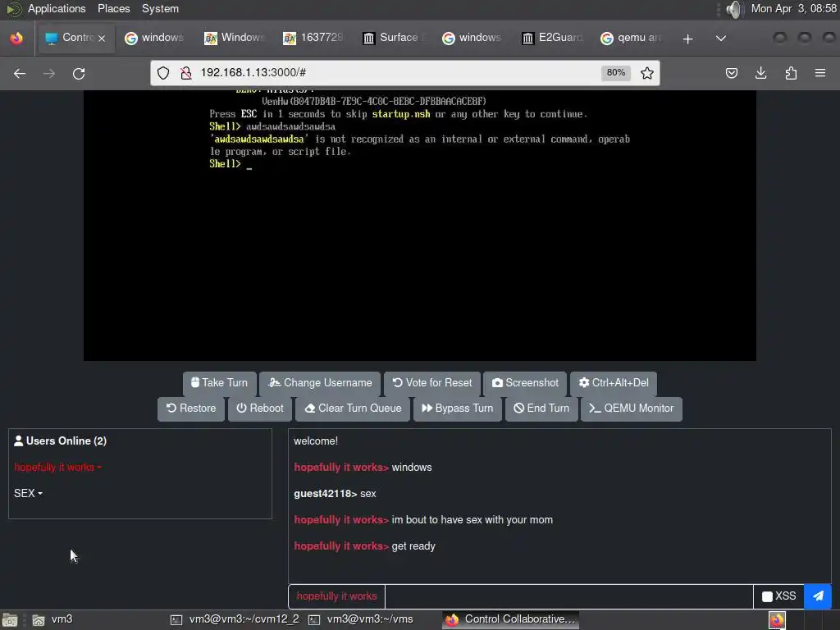Viewport: 840px width, 630px height.
Task: Switch to the 'Windows' BetaArchive tab
Action: tap(235, 38)
